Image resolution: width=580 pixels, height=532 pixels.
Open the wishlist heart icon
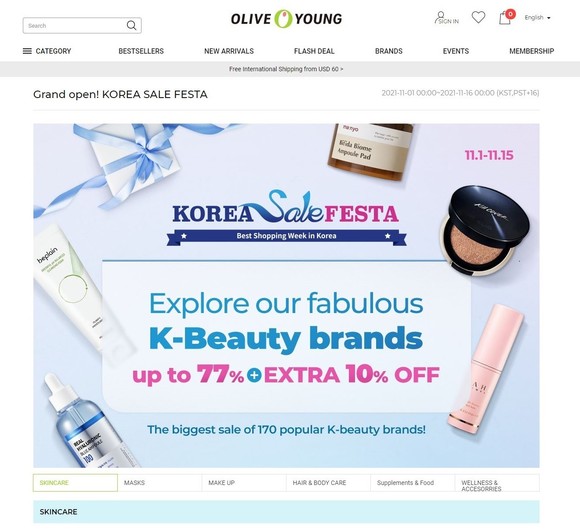[x=478, y=17]
